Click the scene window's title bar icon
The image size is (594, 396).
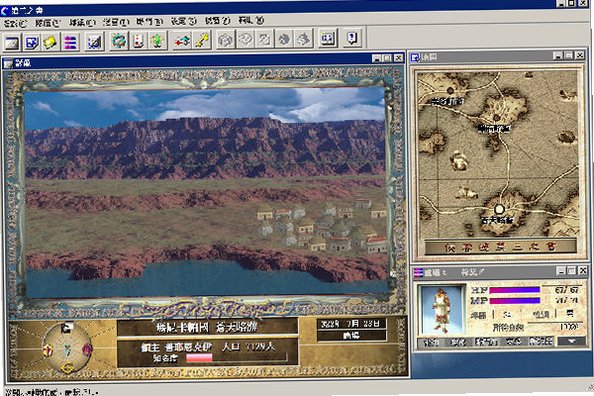tap(8, 64)
